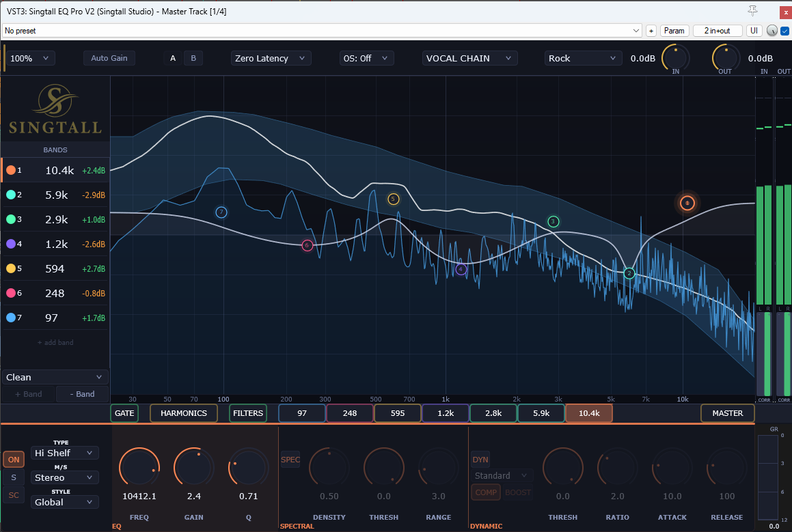Image resolution: width=792 pixels, height=532 pixels.
Task: Open the No preset dropdown
Action: 322,31
